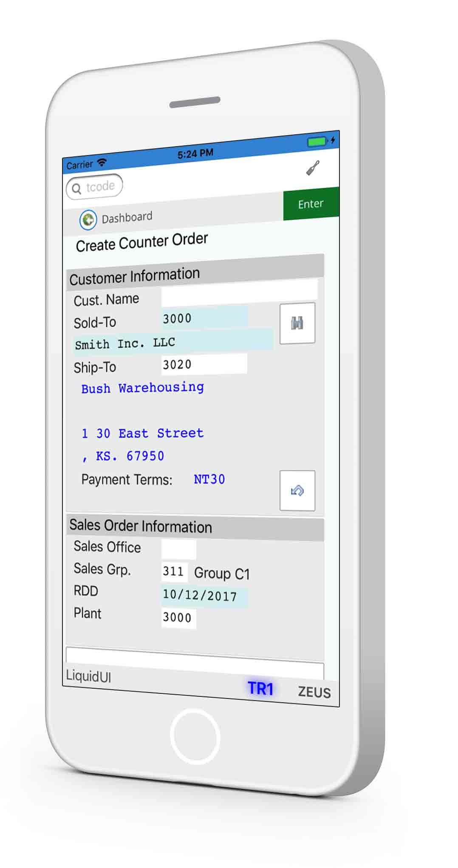Image resolution: width=458 pixels, height=868 pixels.
Task: Edit the Ship-To field showing 3020
Action: pos(204,365)
